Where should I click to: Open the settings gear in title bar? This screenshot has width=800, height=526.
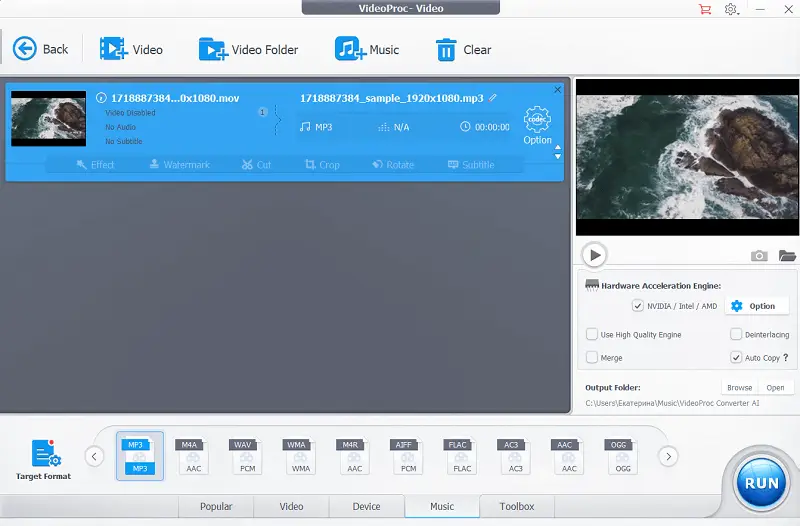coord(731,9)
